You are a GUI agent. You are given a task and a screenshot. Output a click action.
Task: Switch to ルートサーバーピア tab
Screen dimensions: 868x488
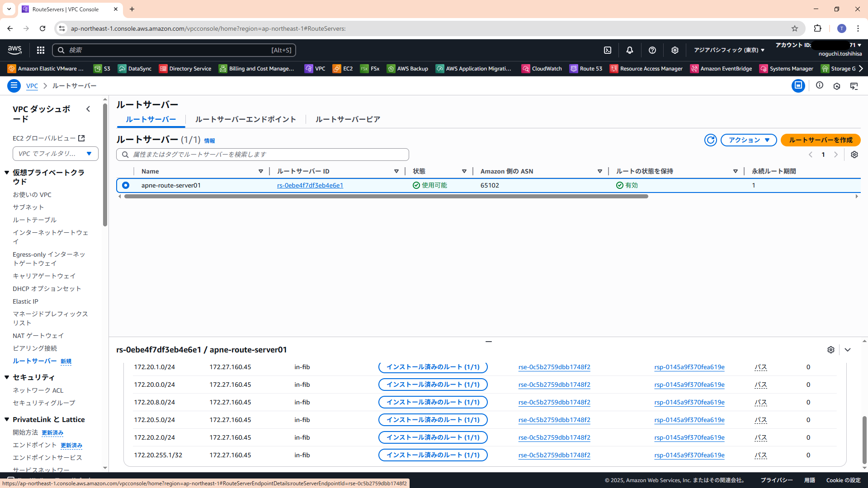(348, 119)
